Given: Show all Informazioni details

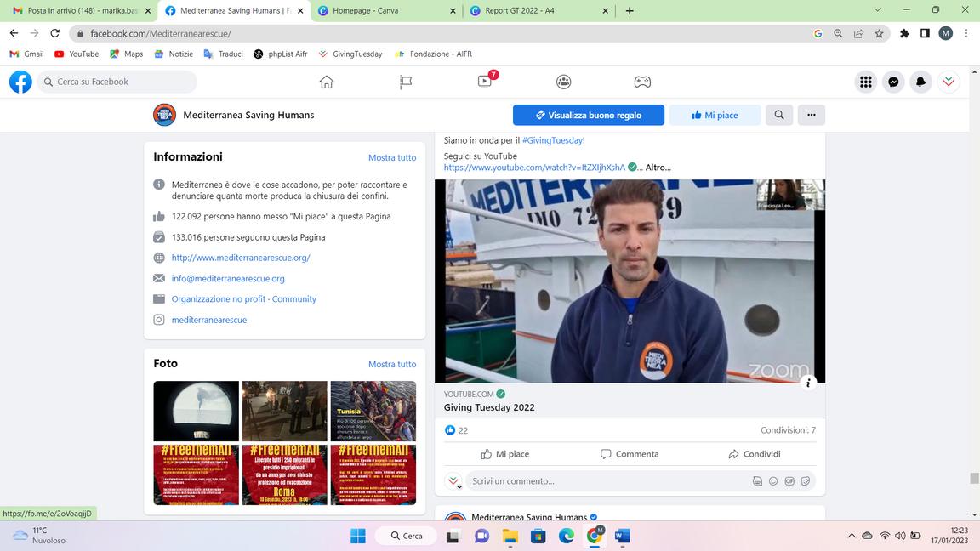Looking at the screenshot, I should tap(392, 157).
